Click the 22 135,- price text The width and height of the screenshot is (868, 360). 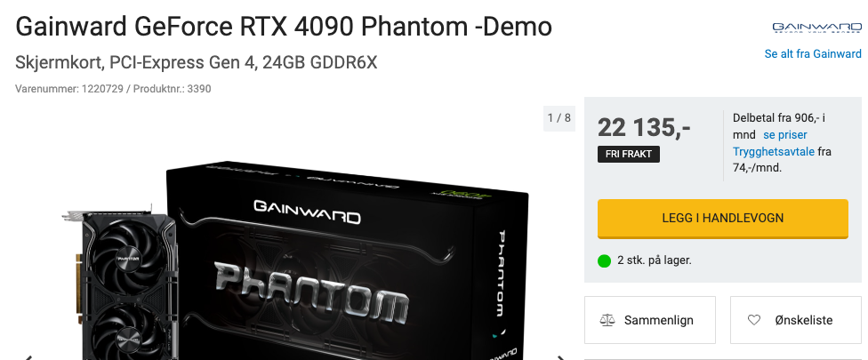tap(644, 128)
